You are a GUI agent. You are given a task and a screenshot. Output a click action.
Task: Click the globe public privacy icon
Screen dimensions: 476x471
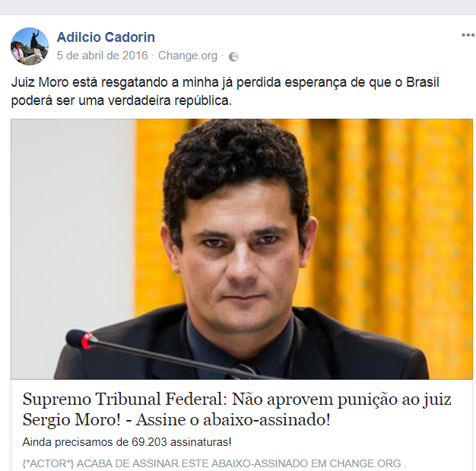pos(233,56)
